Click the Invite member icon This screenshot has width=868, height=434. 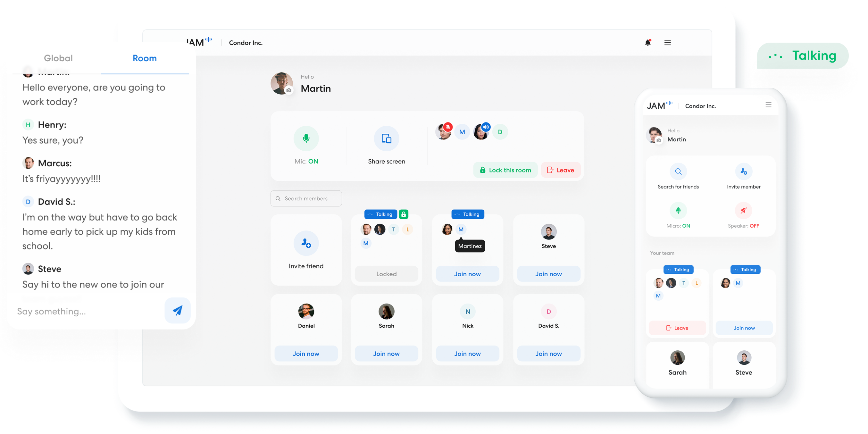tap(744, 173)
